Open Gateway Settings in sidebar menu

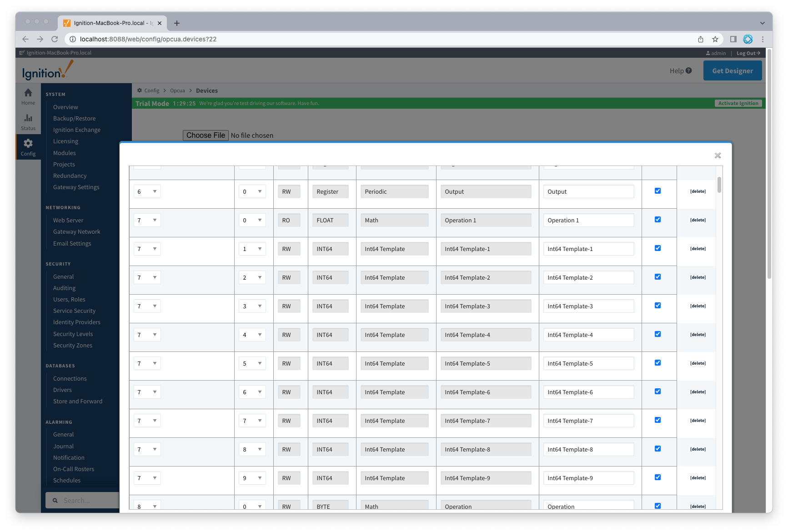click(76, 187)
